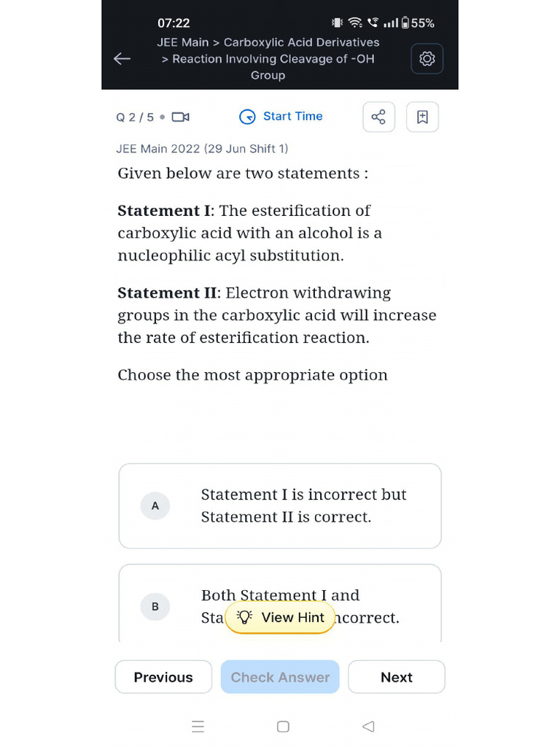Open settings gear icon
The height and width of the screenshot is (747, 560).
[427, 59]
